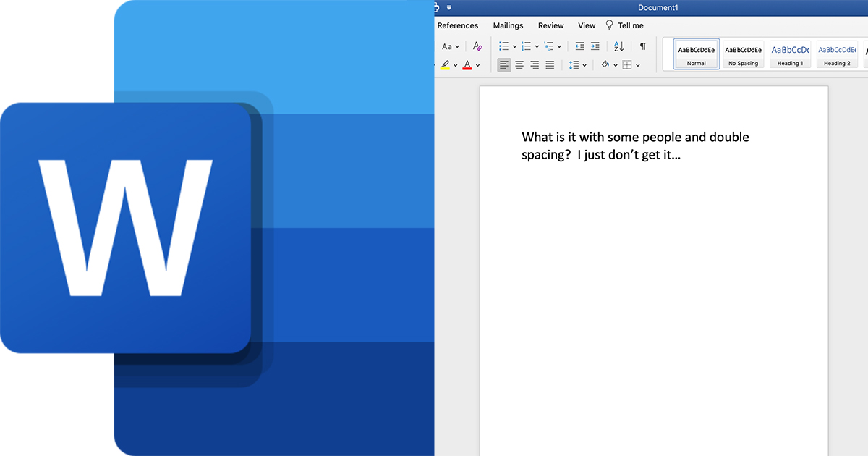
Task: Open the Customize Quick Access Toolbar arrow
Action: coord(448,7)
